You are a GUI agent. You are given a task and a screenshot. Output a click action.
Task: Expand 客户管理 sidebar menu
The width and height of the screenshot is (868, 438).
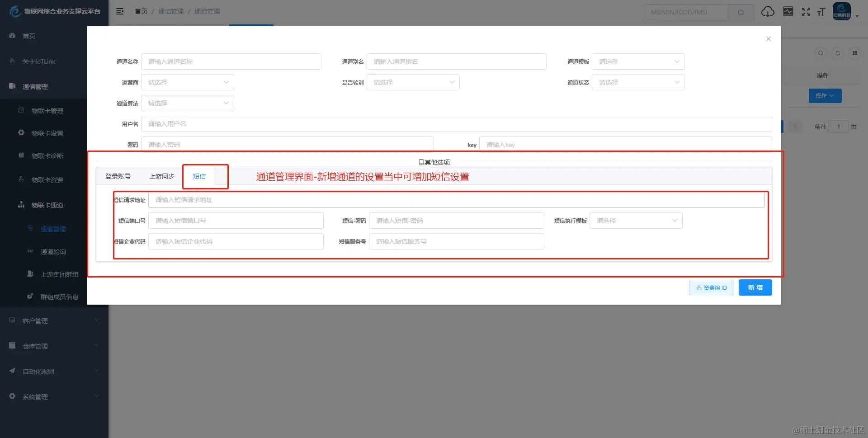click(54, 320)
